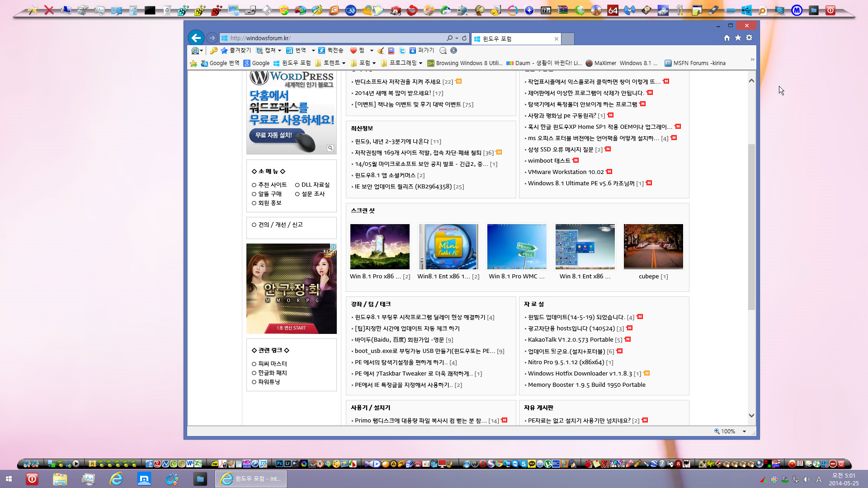The height and width of the screenshot is (488, 868).
Task: Expand the 토렌트 favorites folder
Action: click(330, 63)
